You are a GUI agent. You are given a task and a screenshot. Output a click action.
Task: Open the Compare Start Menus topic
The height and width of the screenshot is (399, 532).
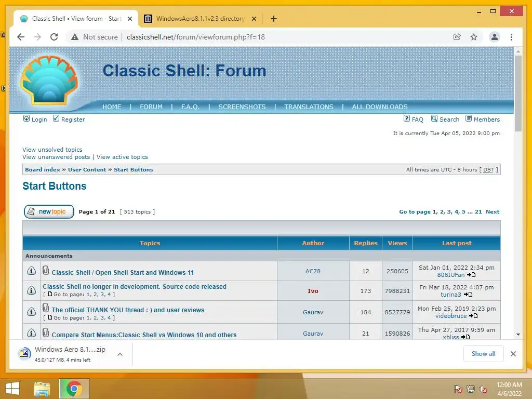pos(144,335)
